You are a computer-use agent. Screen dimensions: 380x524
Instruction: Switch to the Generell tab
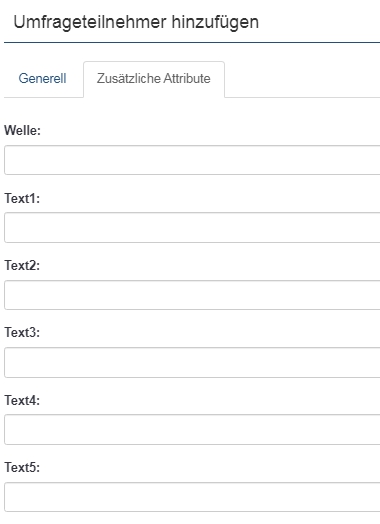point(42,79)
